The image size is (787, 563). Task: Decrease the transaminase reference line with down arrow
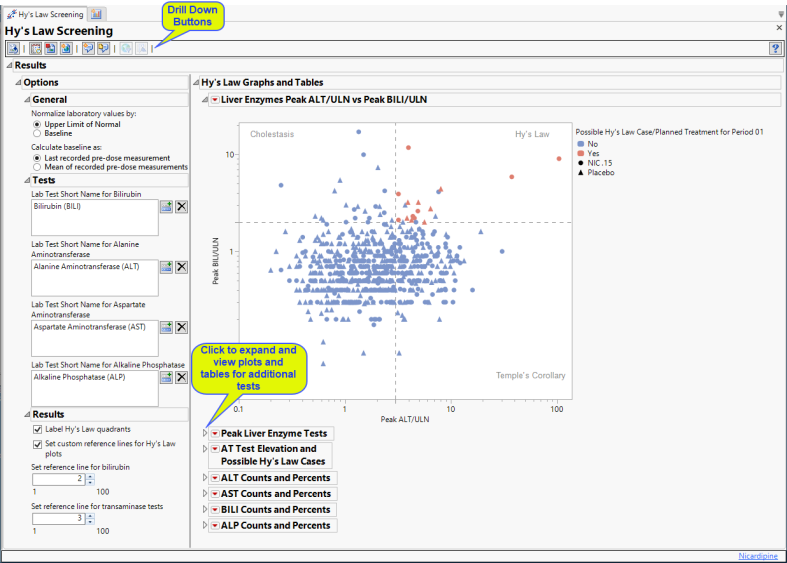(90, 522)
